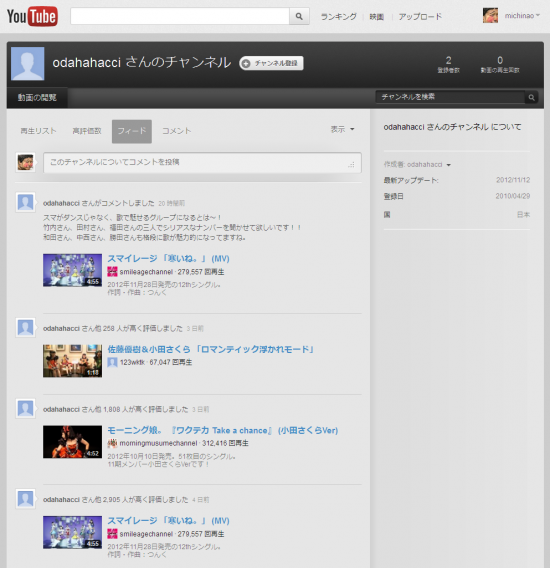550x568 pixels.
Task: Click the YouTube logo
Action: [32, 16]
